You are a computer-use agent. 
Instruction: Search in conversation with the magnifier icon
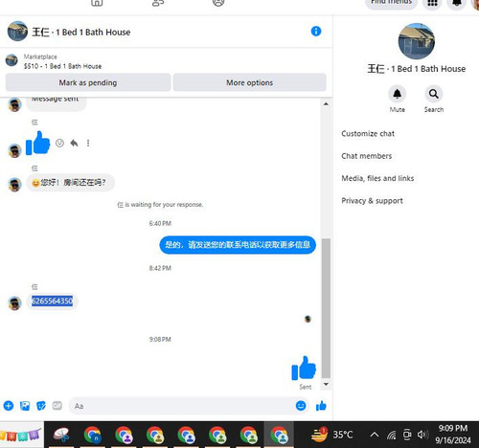(x=433, y=94)
